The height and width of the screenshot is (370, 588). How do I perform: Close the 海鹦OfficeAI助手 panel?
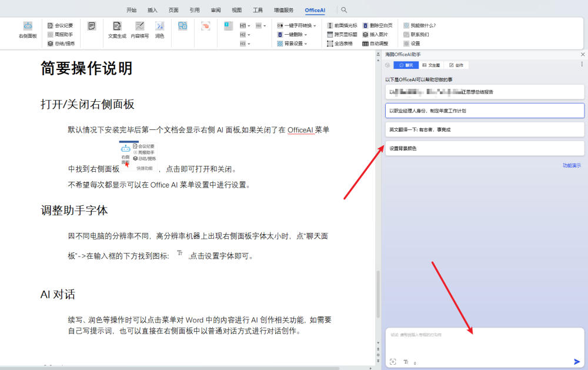coord(583,54)
